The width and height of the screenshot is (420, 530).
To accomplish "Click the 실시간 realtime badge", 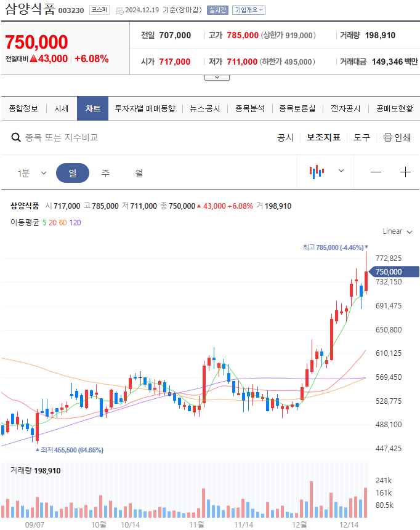I will pyautogui.click(x=217, y=10).
